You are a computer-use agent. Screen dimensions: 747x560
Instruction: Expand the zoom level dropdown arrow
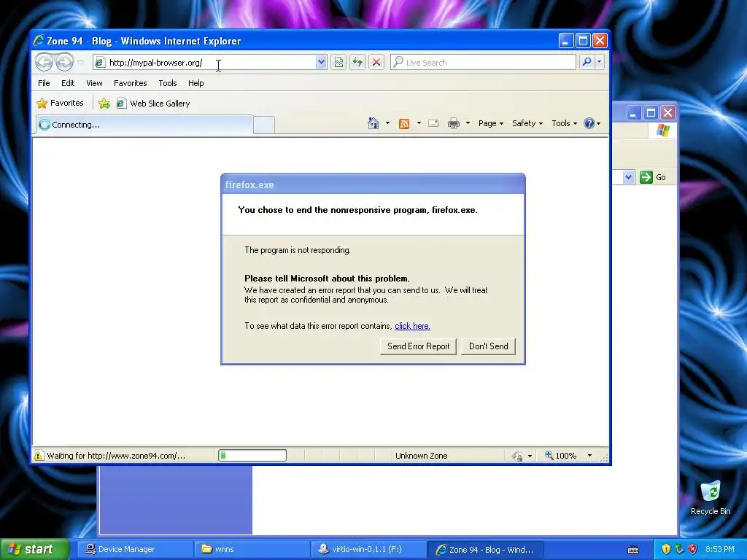pos(589,456)
